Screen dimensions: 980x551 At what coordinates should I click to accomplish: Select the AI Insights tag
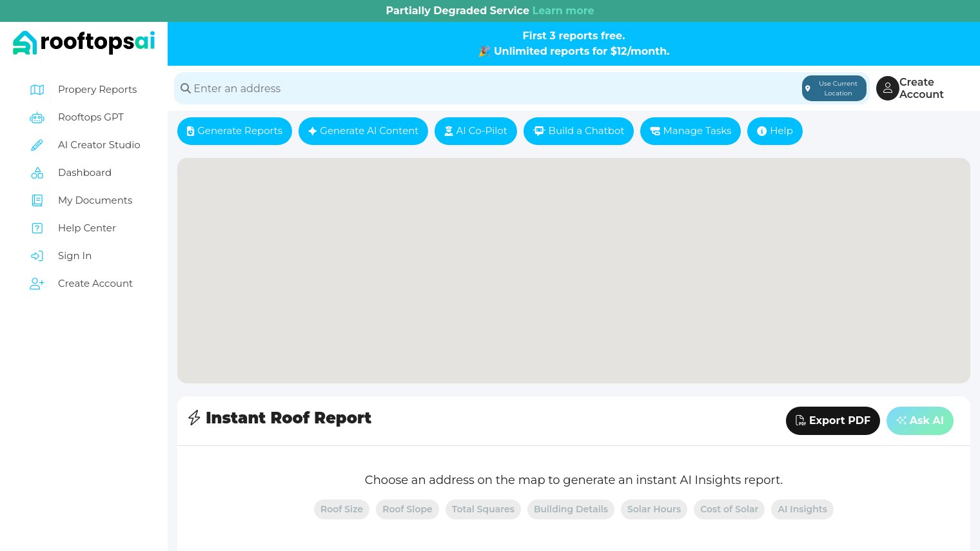click(802, 509)
